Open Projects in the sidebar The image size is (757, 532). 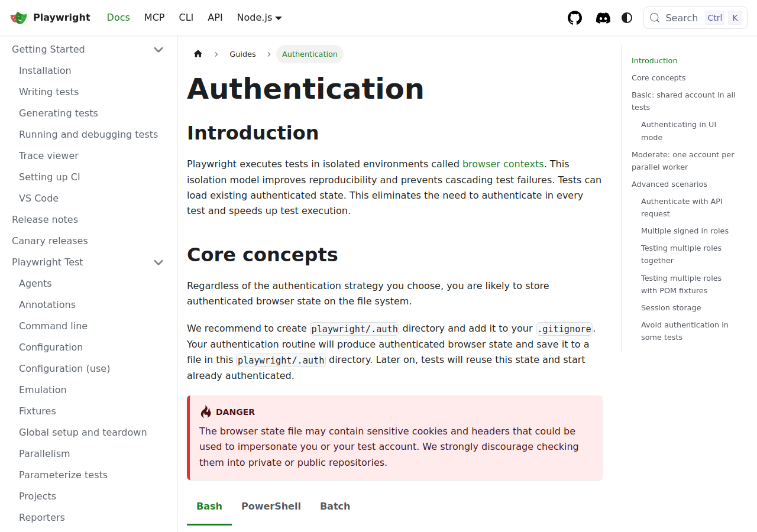point(37,497)
